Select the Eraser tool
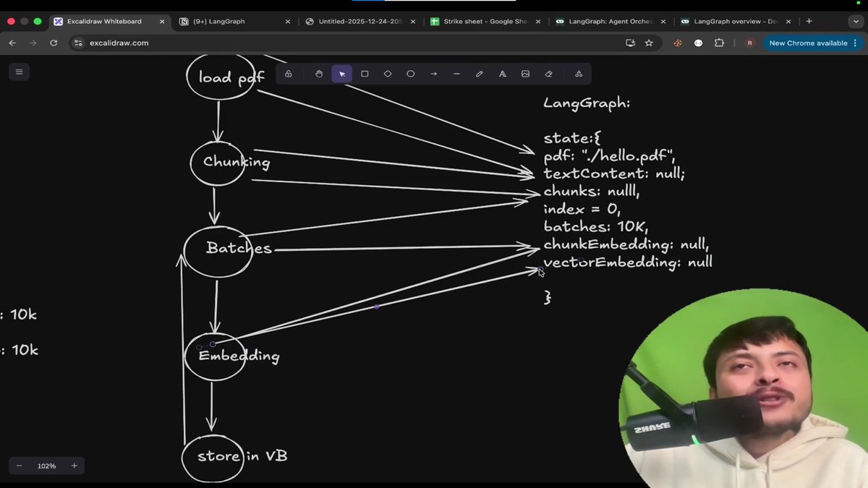The height and width of the screenshot is (488, 868). click(548, 73)
